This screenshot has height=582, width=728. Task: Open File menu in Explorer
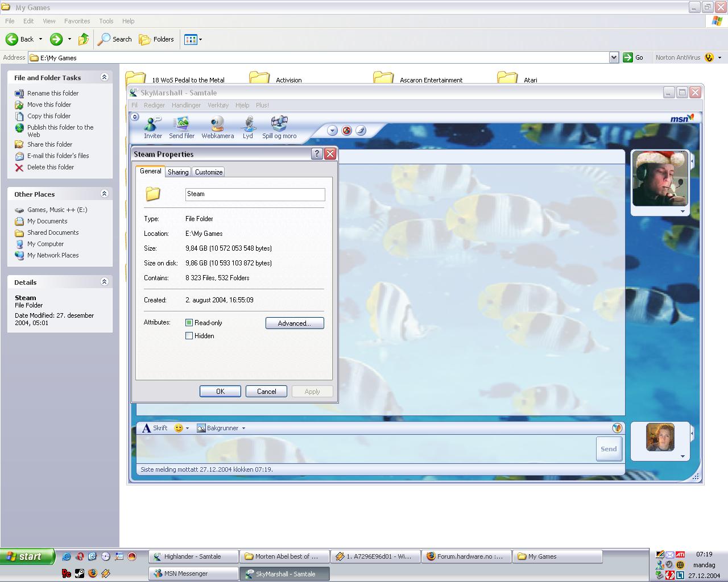coord(10,21)
